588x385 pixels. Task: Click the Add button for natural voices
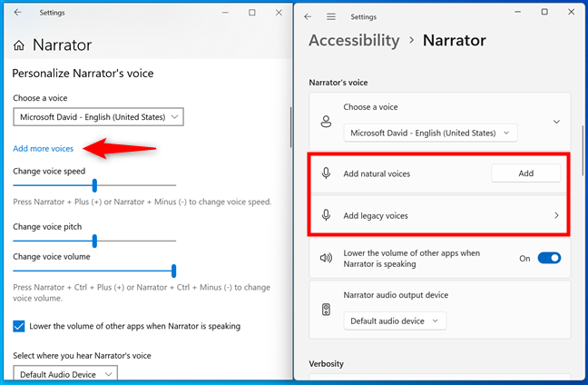coord(525,173)
